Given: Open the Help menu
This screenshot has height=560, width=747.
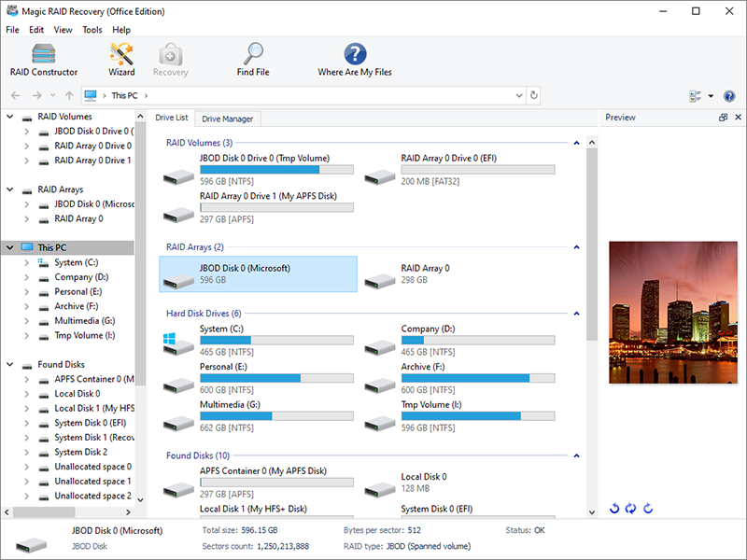Looking at the screenshot, I should 121,30.
